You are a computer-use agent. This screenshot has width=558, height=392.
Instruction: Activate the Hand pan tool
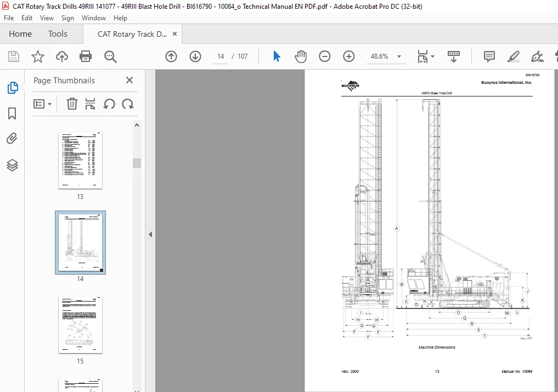301,56
